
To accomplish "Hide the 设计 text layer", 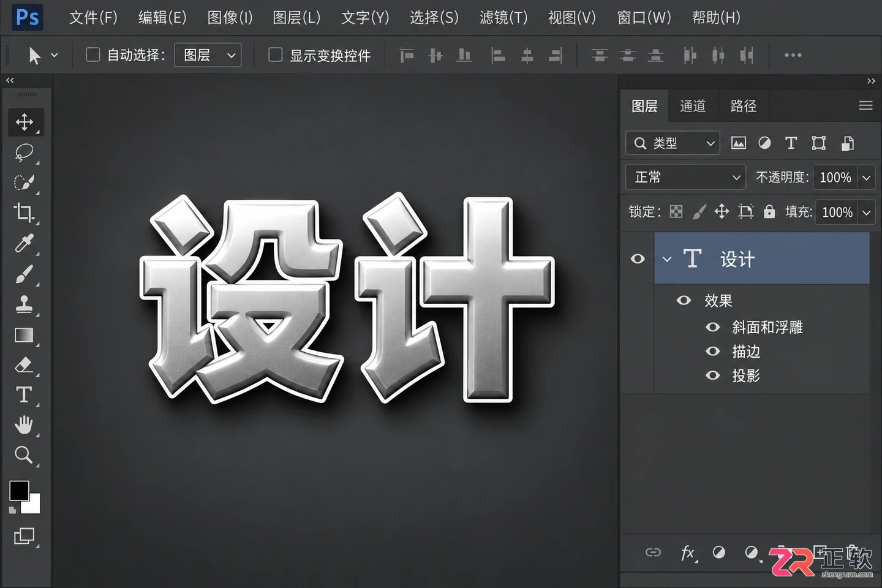I will coord(638,258).
